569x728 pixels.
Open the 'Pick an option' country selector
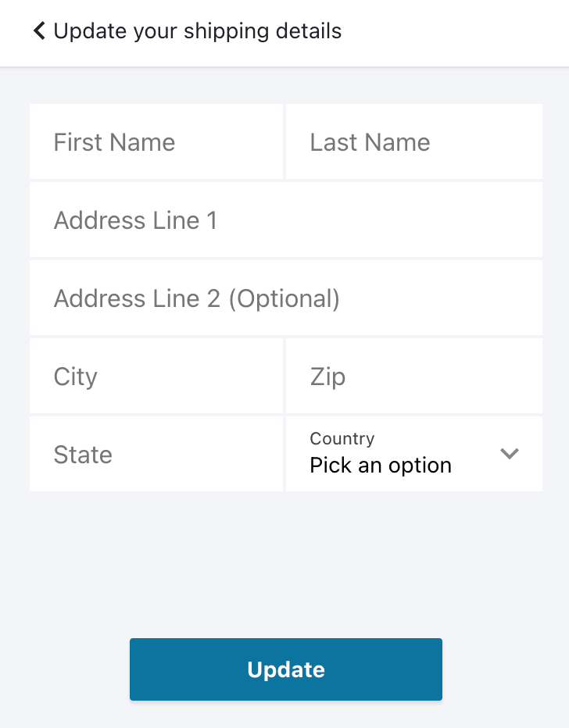[381, 466]
